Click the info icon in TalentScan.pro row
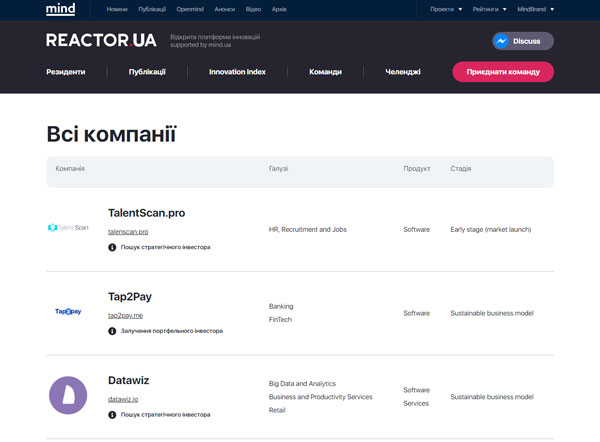Screen dimensions: 600x442 click(112, 247)
